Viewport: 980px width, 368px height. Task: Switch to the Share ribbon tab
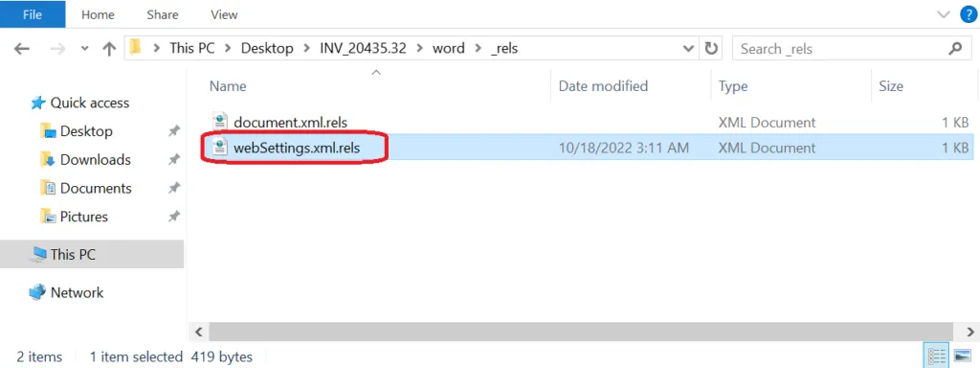pyautogui.click(x=163, y=15)
